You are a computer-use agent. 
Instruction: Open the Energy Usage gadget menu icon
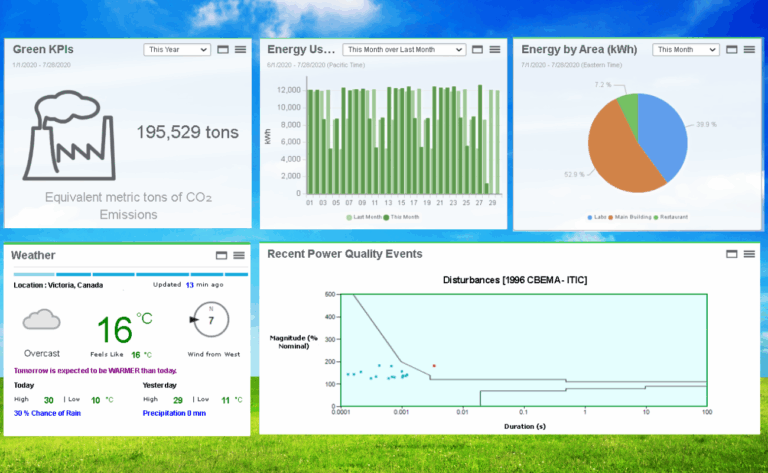pyautogui.click(x=495, y=49)
